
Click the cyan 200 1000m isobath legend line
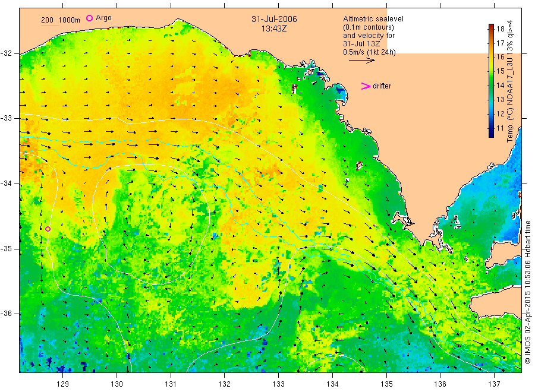pyautogui.click(x=50, y=25)
